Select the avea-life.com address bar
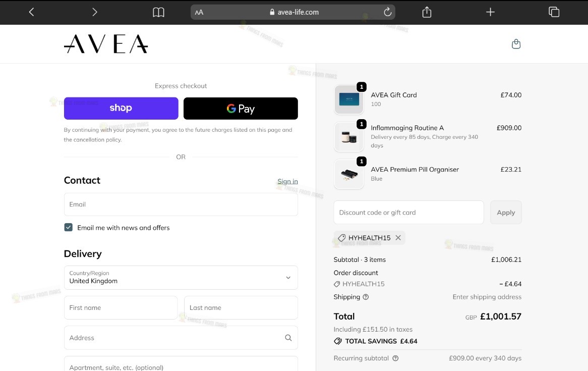Image resolution: width=588 pixels, height=371 pixels. [292, 12]
